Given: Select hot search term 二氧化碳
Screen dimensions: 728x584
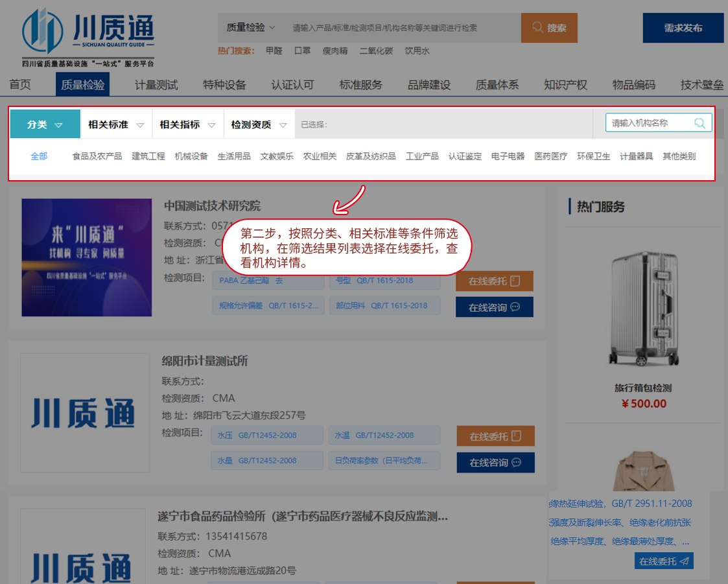Looking at the screenshot, I should pos(376,51).
